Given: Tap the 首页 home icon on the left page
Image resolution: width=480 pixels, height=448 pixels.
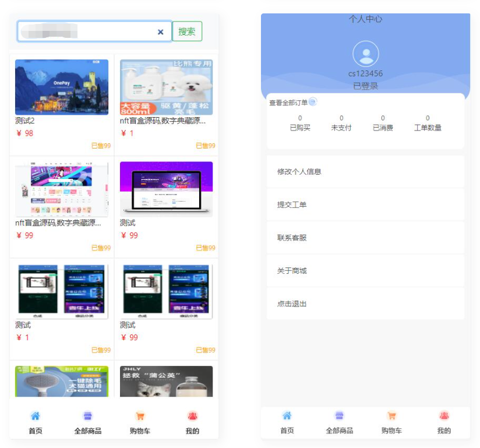Looking at the screenshot, I should pyautogui.click(x=36, y=415).
